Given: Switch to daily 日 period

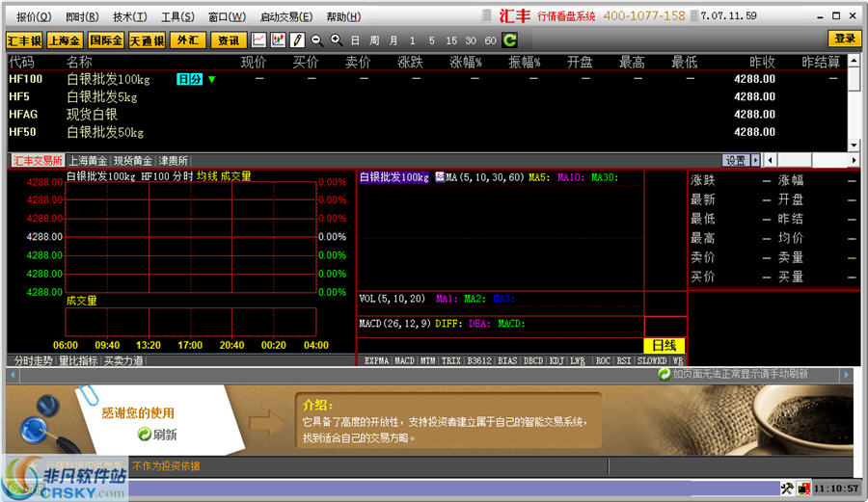Looking at the screenshot, I should [x=355, y=40].
